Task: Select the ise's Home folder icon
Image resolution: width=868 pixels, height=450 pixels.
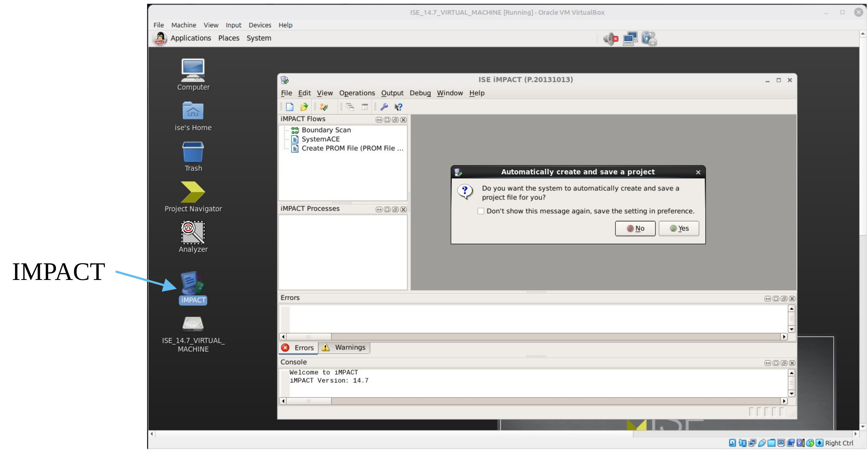Action: (193, 116)
